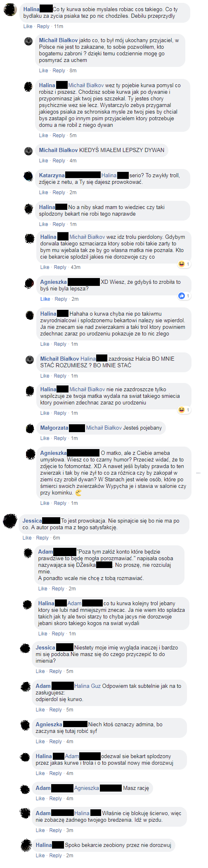Unlike Agnieszka's "XD Wiesz" comment via blue Like
The width and height of the screenshot is (208, 868).
[45, 299]
